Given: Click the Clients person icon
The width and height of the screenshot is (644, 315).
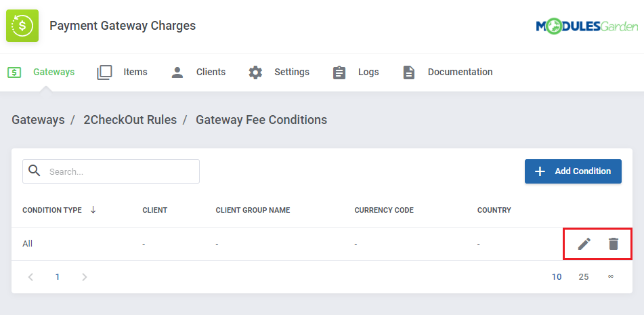Looking at the screenshot, I should point(177,72).
